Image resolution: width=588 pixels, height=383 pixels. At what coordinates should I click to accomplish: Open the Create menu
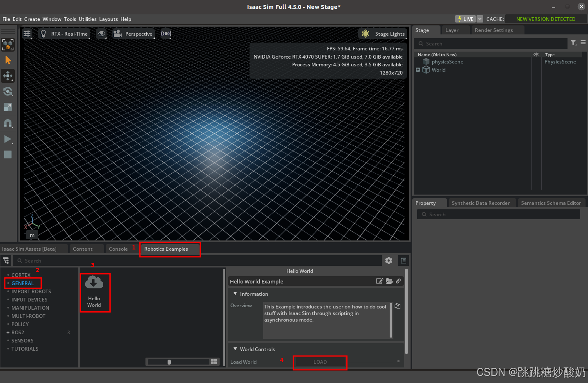[32, 19]
